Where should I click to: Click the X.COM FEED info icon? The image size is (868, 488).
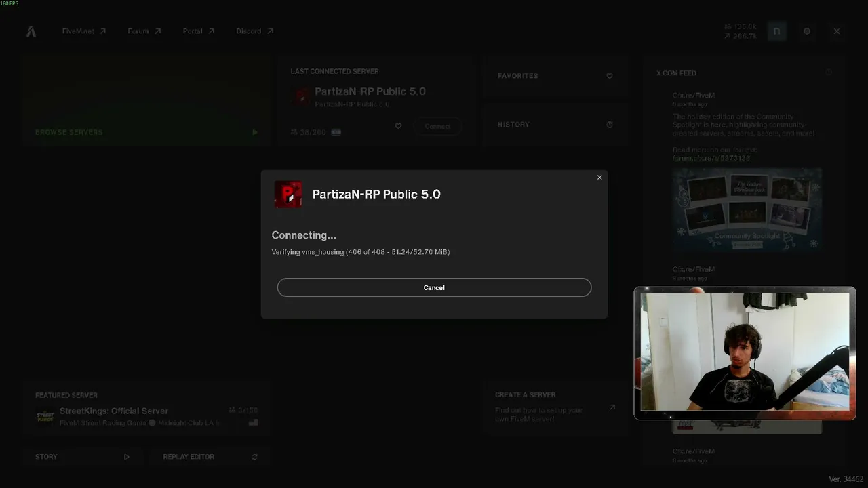tap(829, 73)
